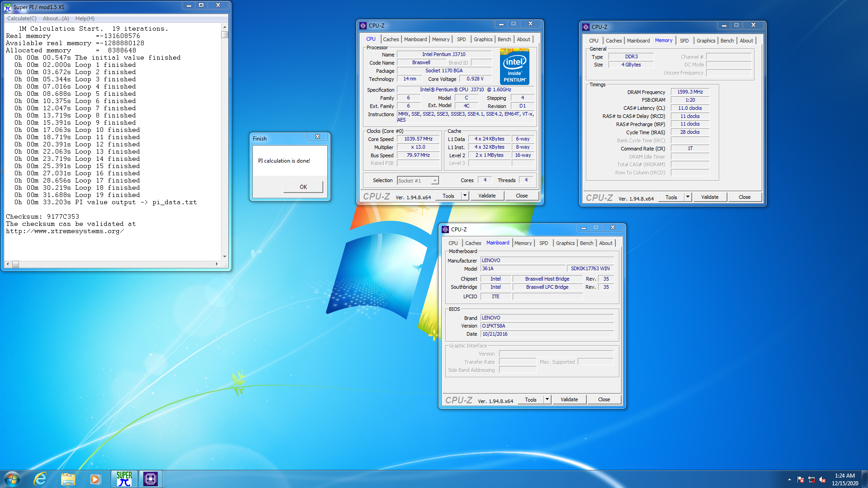Select Super PI taskbar icon
Screen dimensions: 868x488
click(x=124, y=479)
